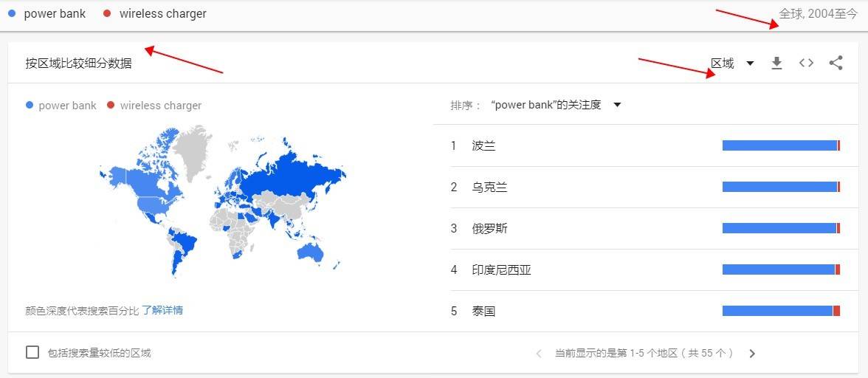The width and height of the screenshot is (868, 378).
Task: Click the 泰国 entry
Action: pos(483,312)
